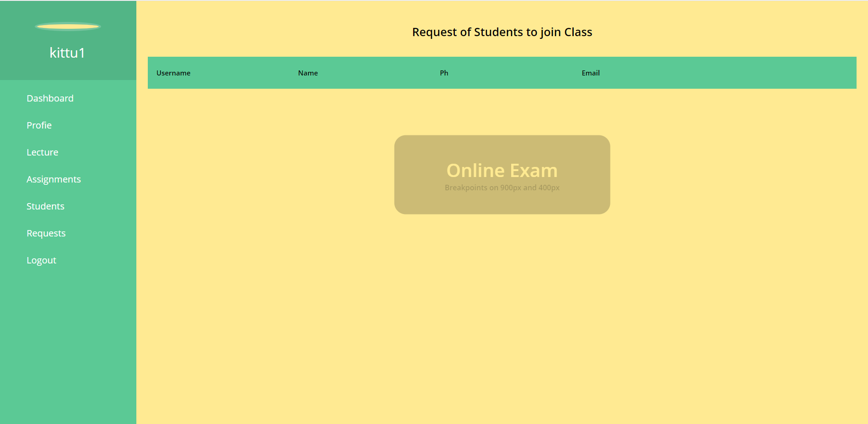Click the Ph column header
This screenshot has width=868, height=424.
coord(443,73)
